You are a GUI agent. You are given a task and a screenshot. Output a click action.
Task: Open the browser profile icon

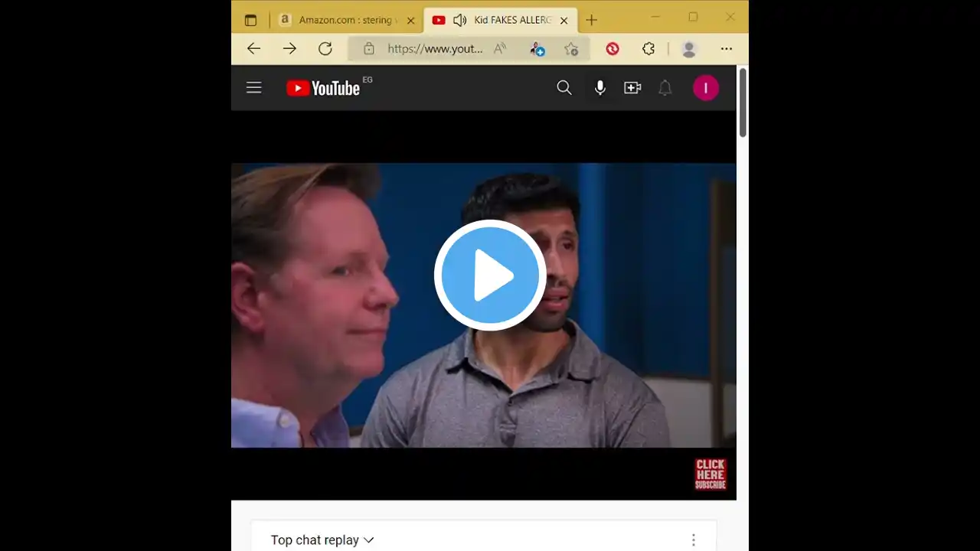[x=689, y=49]
